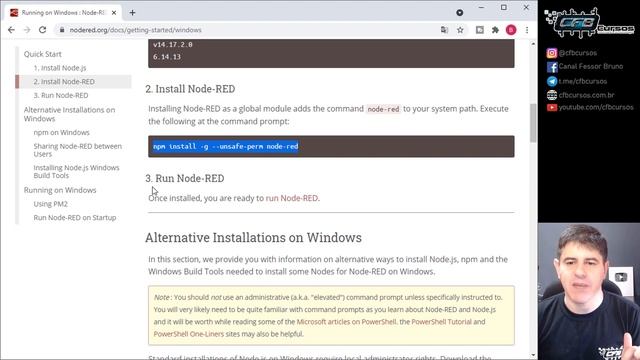Click the Alternative Installations on Windows heading
Viewport: 640px width, 360px height.
[x=253, y=238]
